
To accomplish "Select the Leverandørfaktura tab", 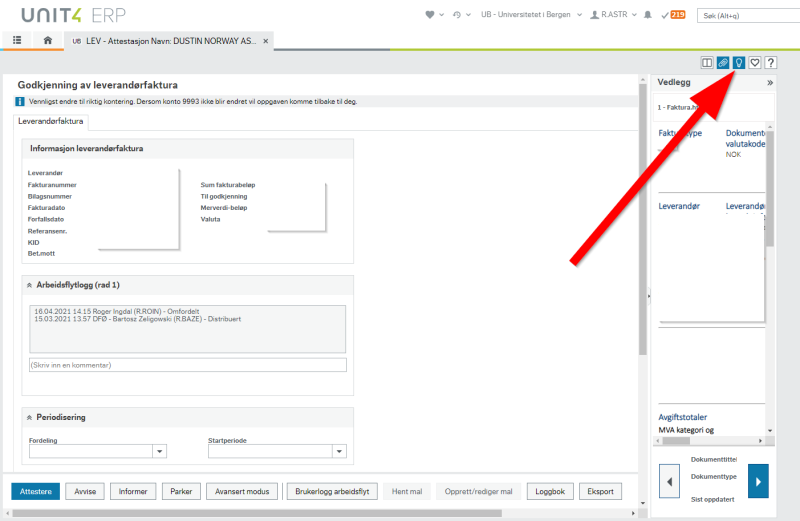I will (x=51, y=121).
